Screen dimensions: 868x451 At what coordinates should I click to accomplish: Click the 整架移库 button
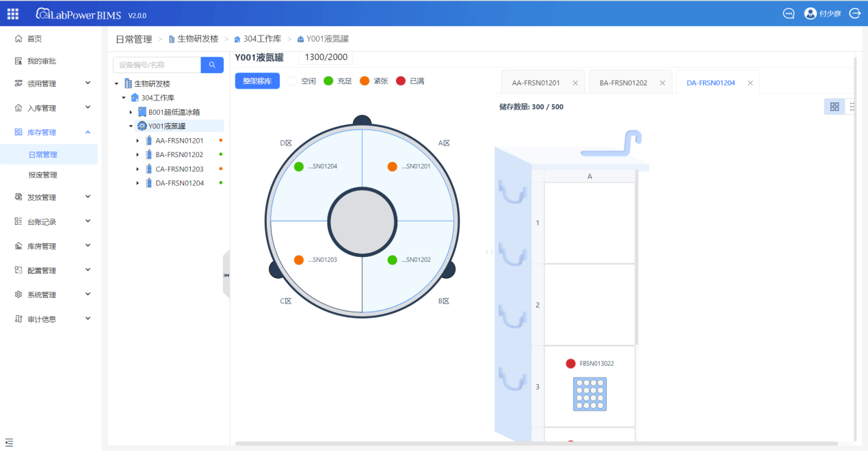point(257,81)
